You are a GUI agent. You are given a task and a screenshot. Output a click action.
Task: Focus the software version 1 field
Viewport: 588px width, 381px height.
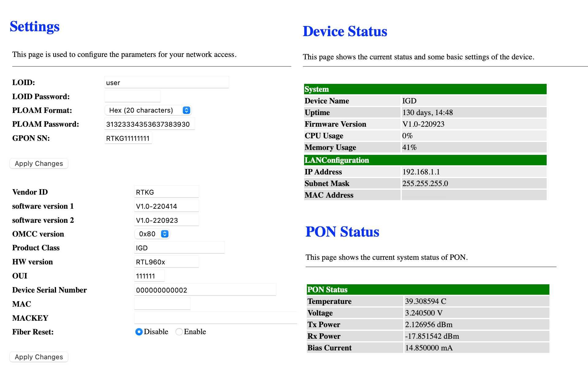tap(167, 206)
